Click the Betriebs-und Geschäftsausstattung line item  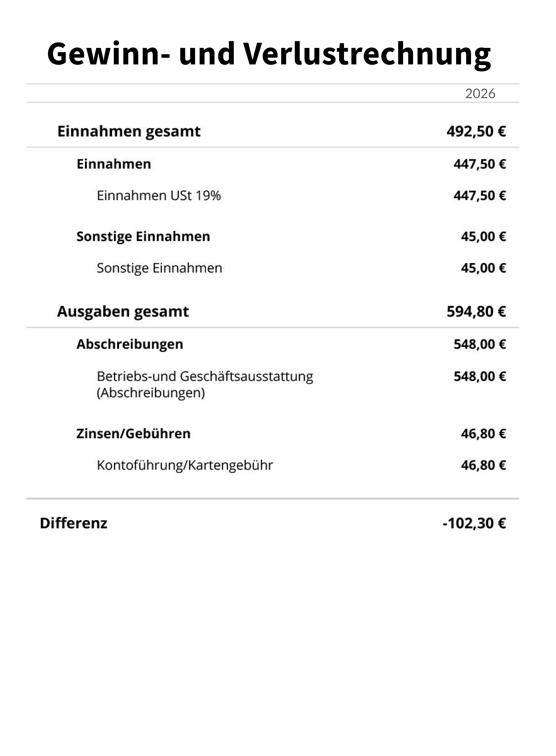(x=205, y=376)
